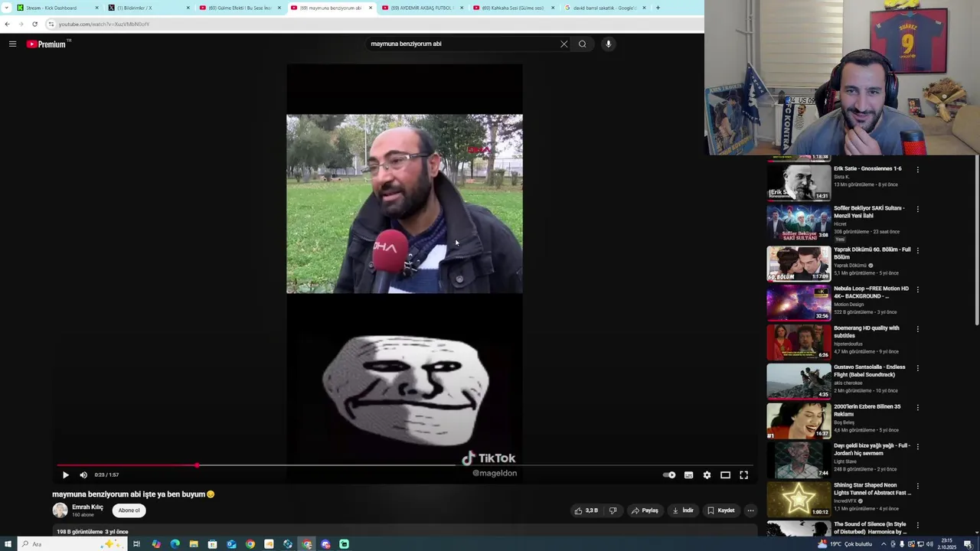Go to the YouTube Premium home logo

pyautogui.click(x=47, y=44)
